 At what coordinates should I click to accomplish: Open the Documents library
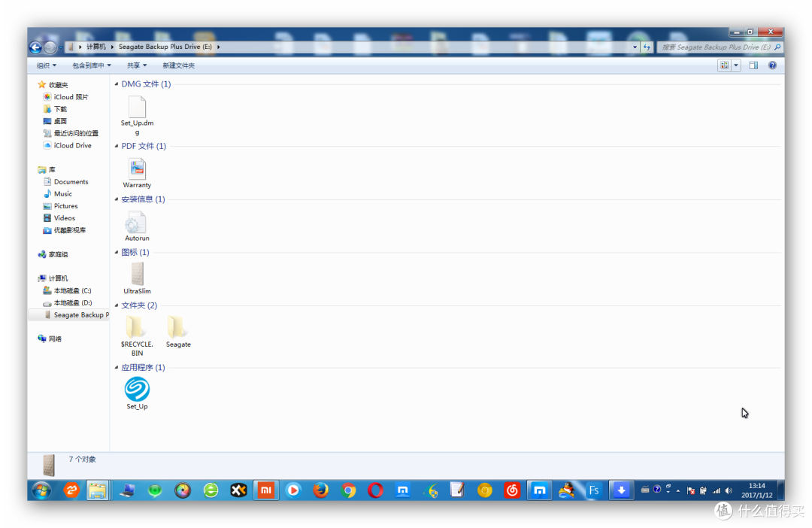[x=65, y=182]
